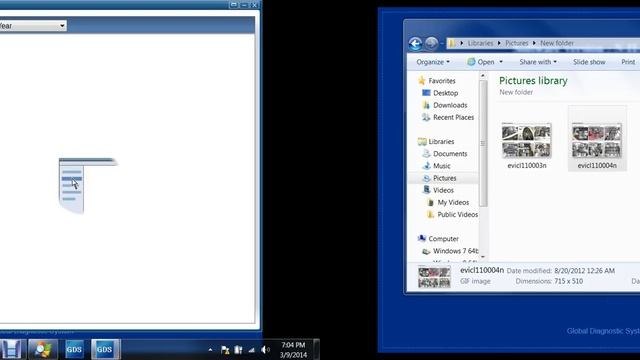Show hidden system tray icons
Image resolution: width=640 pixels, height=360 pixels.
(x=210, y=350)
